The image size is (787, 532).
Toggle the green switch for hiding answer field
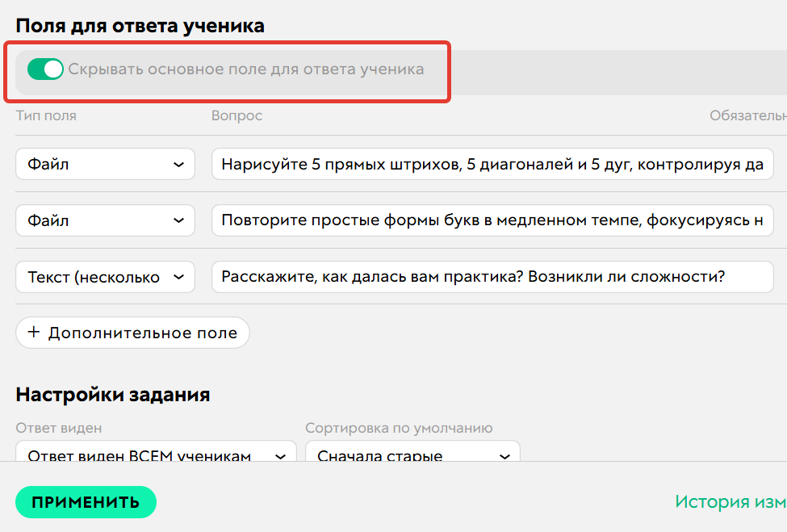46,69
